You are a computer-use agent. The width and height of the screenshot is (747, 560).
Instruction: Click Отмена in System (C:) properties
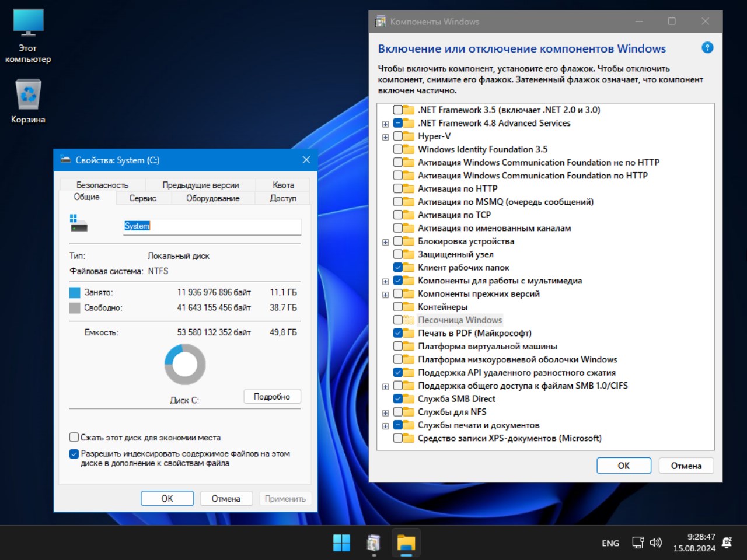(226, 499)
